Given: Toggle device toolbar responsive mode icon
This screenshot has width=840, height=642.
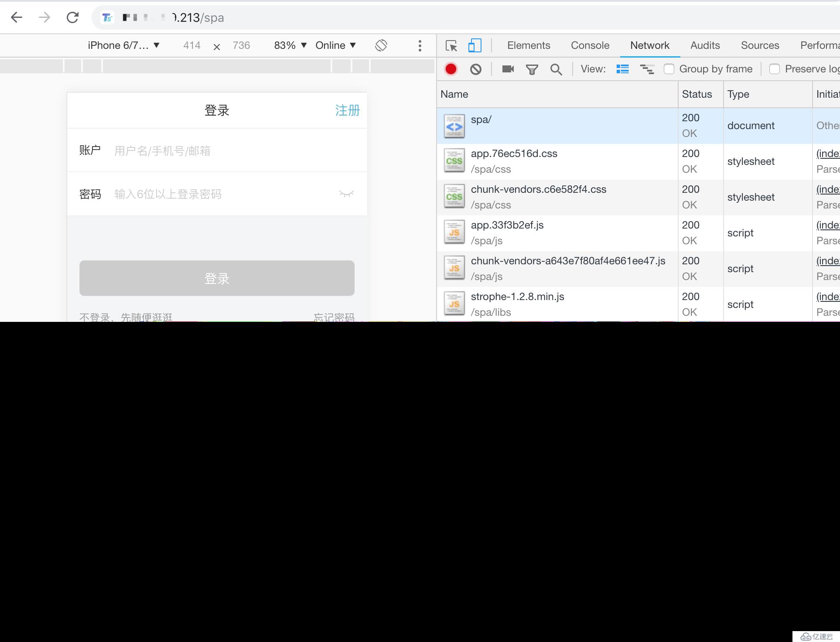Looking at the screenshot, I should 475,44.
